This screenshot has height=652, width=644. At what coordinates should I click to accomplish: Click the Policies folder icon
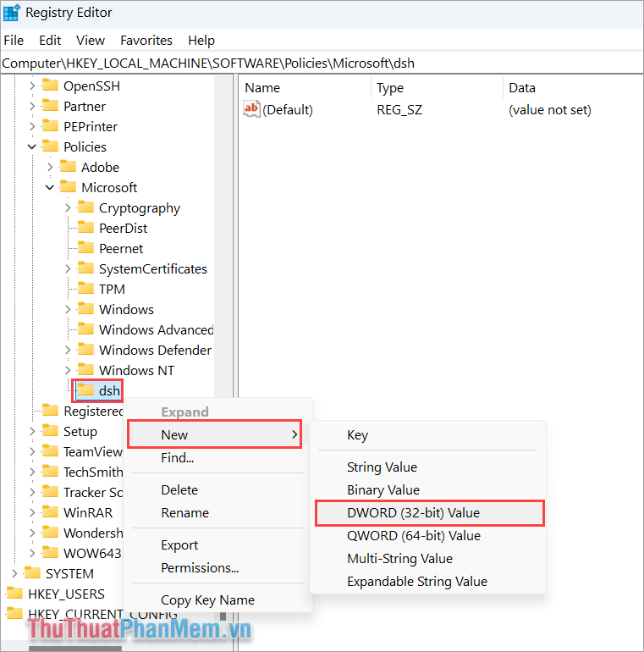click(x=50, y=146)
